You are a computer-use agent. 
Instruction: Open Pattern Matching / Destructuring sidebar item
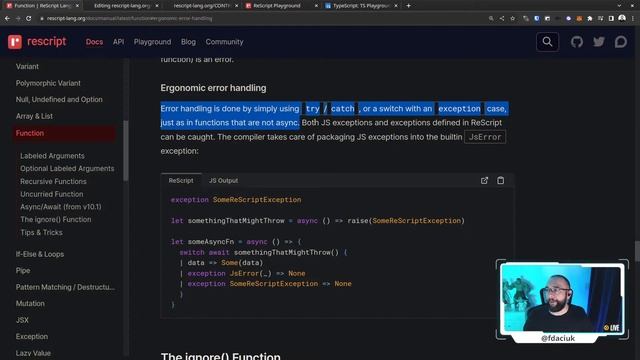coord(65,287)
